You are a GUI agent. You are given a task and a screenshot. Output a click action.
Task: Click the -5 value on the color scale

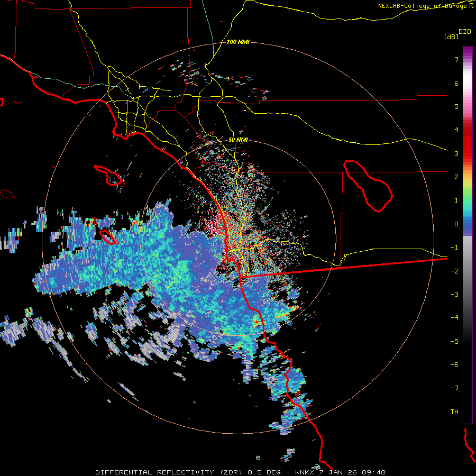click(454, 342)
